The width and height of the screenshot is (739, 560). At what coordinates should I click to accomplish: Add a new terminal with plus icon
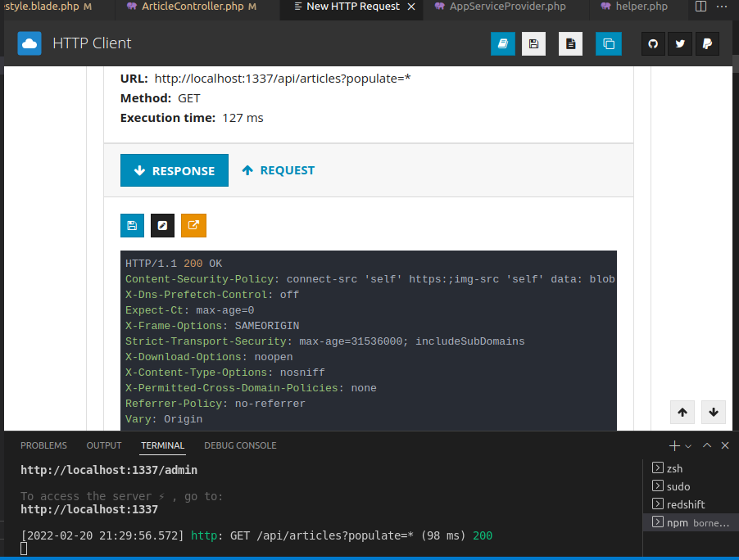point(674,445)
